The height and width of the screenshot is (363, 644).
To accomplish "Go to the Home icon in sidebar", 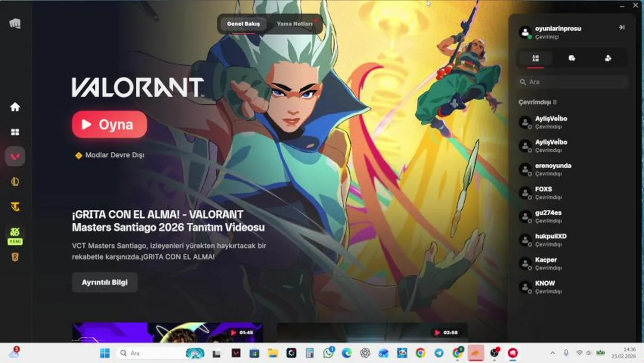I will pos(15,107).
